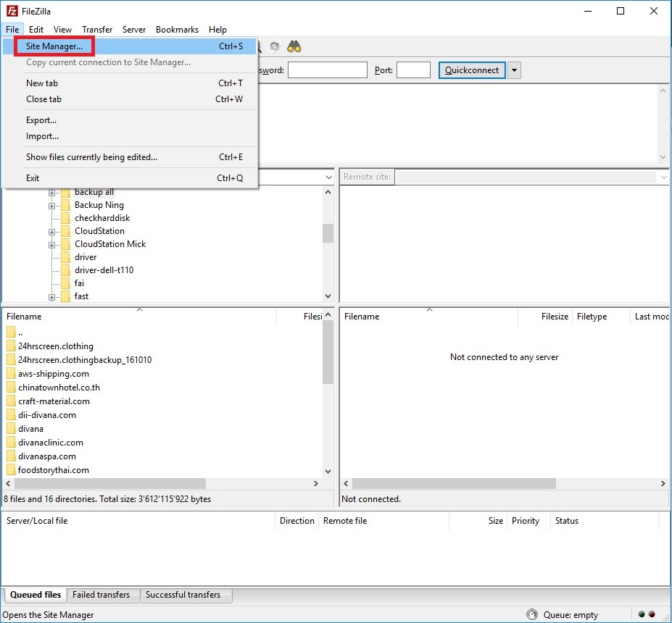672x623 pixels.
Task: Click the parent directory '..' folder icon
Action: pos(11,333)
